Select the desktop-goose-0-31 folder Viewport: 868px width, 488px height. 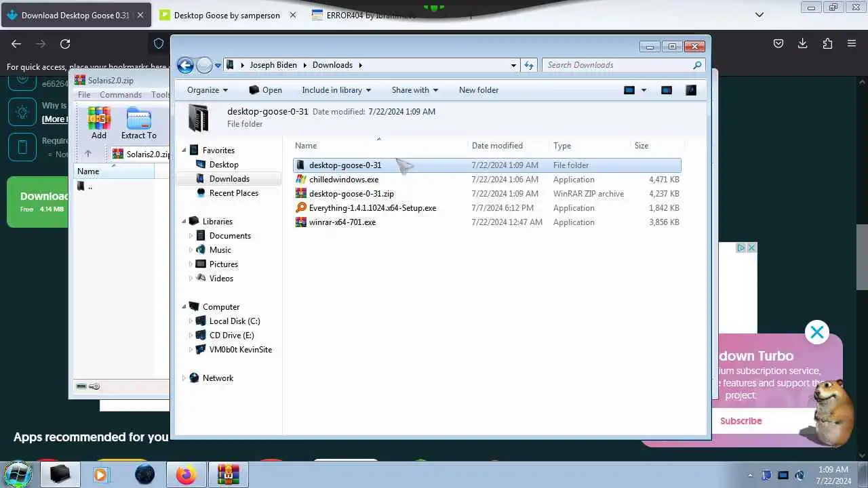pyautogui.click(x=487, y=165)
